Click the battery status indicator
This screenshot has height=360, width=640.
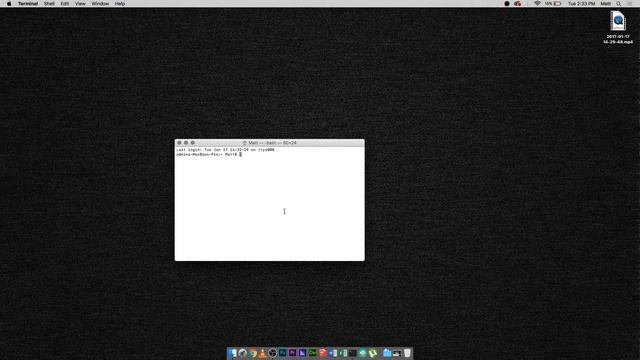(553, 4)
